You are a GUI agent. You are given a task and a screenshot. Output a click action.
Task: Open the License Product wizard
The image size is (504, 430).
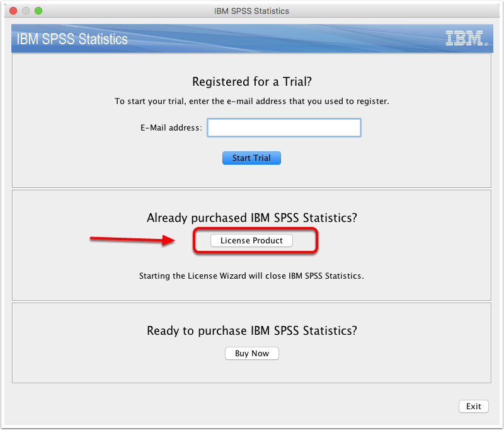[251, 241]
